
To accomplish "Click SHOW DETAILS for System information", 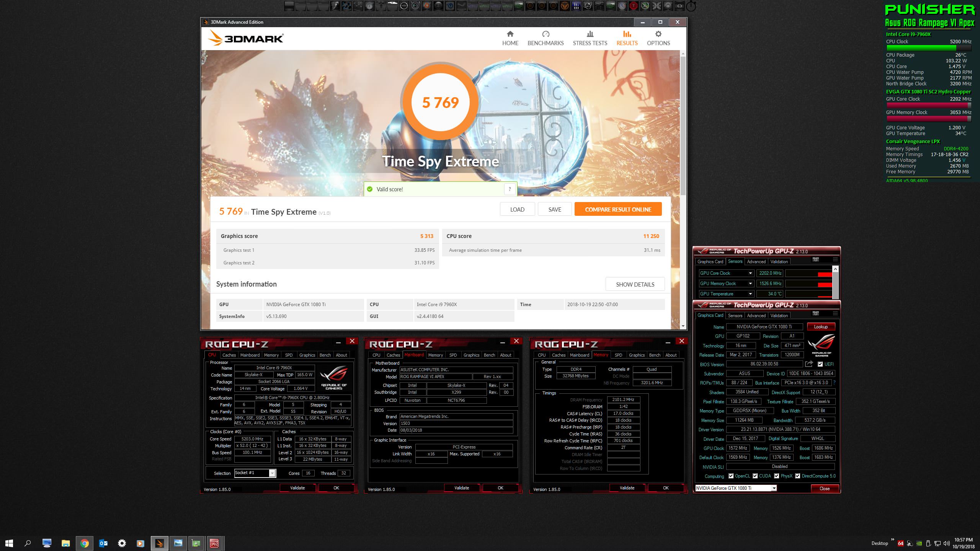I will tap(635, 284).
